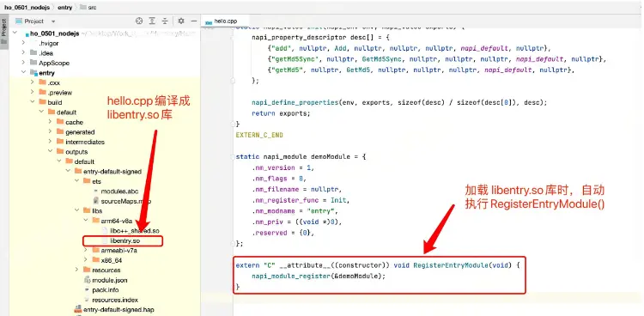Screen dimensions: 644x316
Task: Click the .nm_register_func = Init line
Action: pos(301,201)
